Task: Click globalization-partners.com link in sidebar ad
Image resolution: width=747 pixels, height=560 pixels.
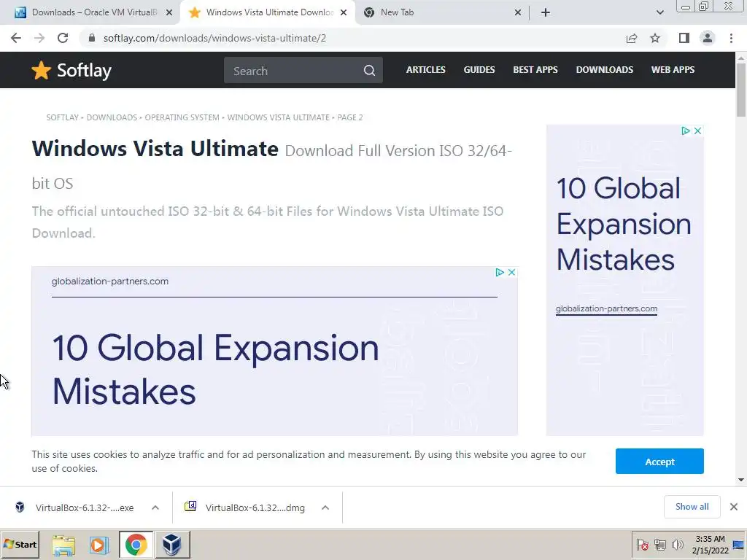Action: click(606, 308)
